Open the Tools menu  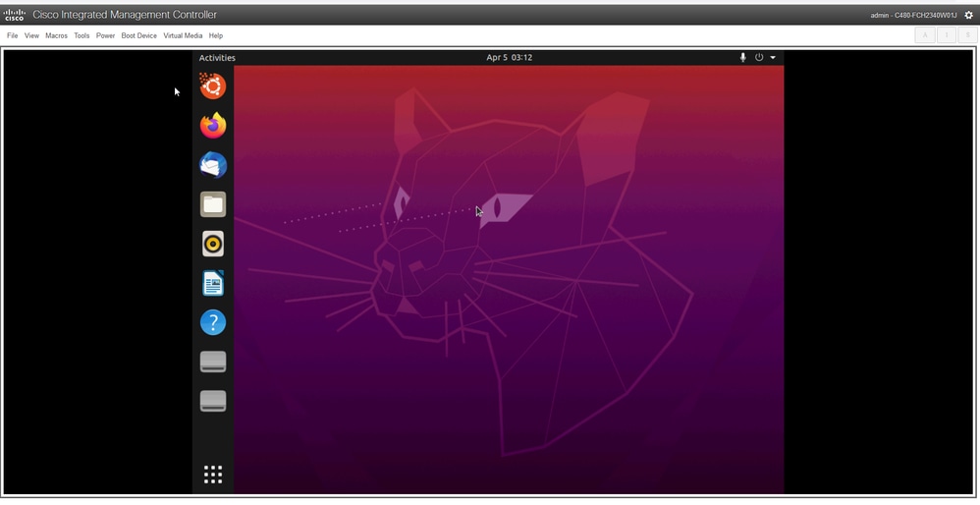tap(82, 35)
